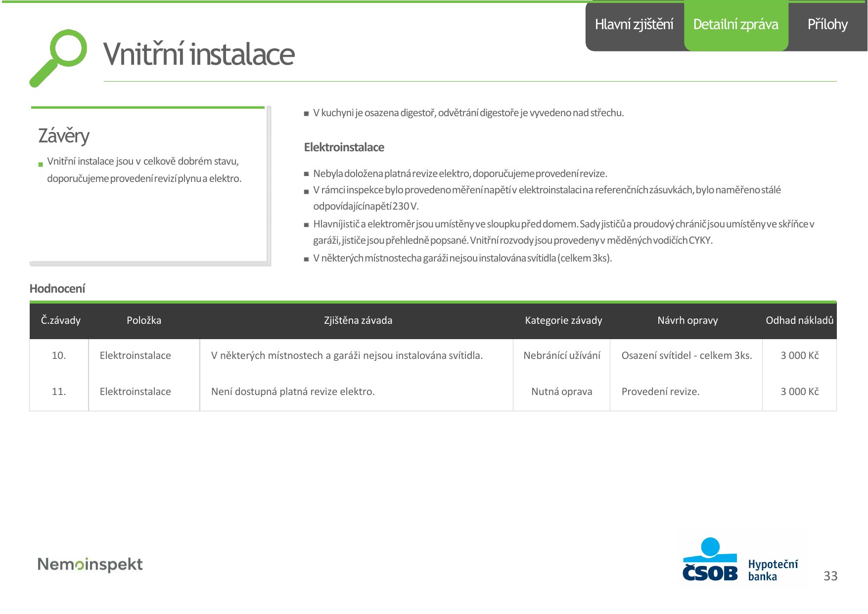
Task: Click bullet beside hlavní jistič note
Action: click(x=306, y=225)
